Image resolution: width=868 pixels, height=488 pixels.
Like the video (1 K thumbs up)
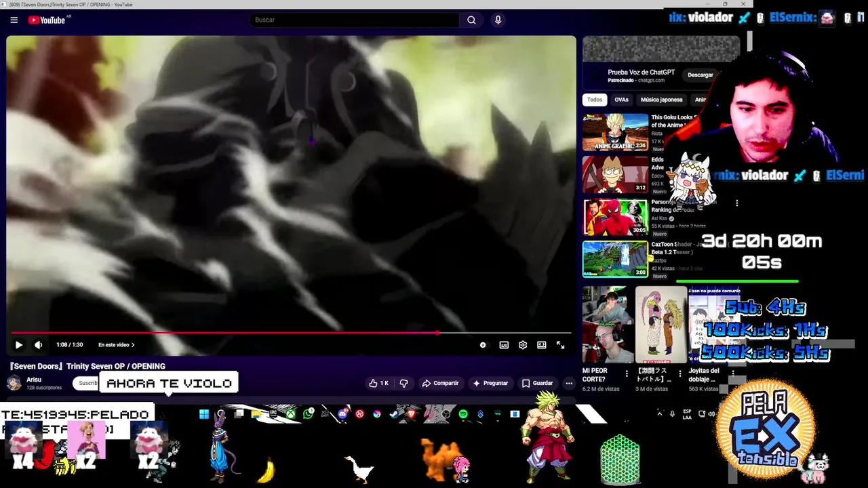[378, 383]
